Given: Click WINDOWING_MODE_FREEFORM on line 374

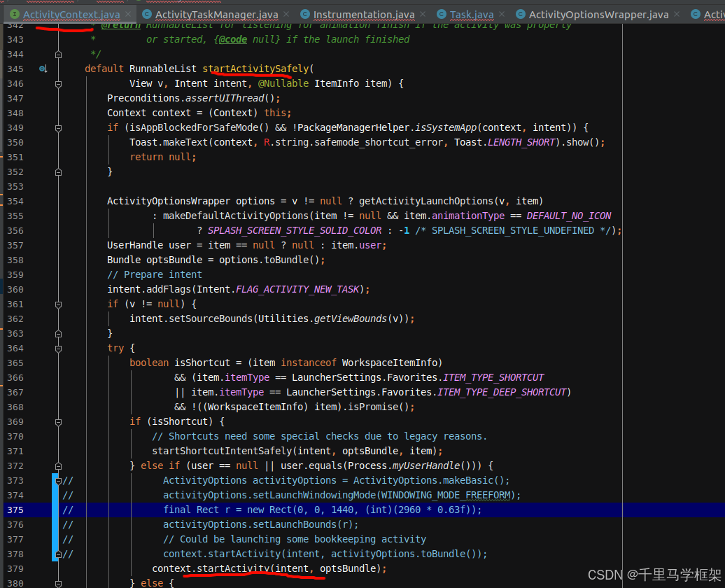Looking at the screenshot, I should pos(446,496).
